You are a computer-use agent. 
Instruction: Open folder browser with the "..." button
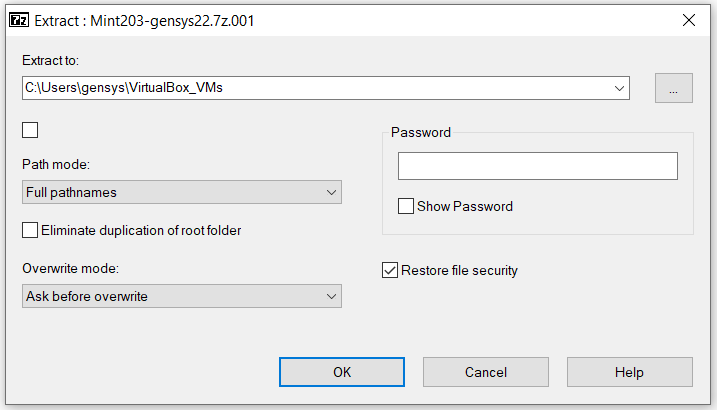point(674,88)
